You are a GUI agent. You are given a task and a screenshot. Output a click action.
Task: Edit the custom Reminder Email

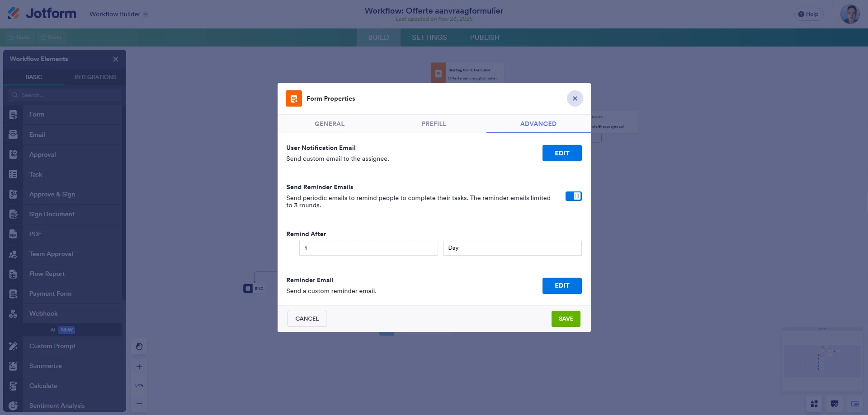561,286
